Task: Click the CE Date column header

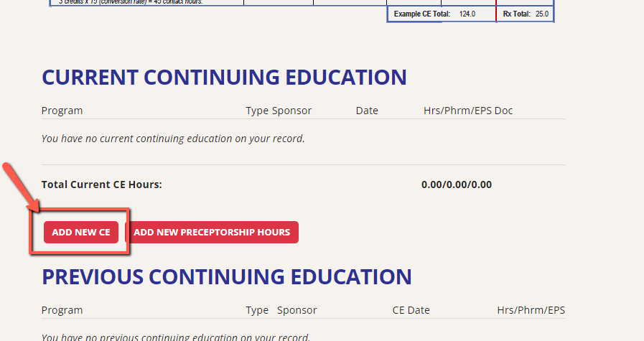Action: click(x=411, y=310)
